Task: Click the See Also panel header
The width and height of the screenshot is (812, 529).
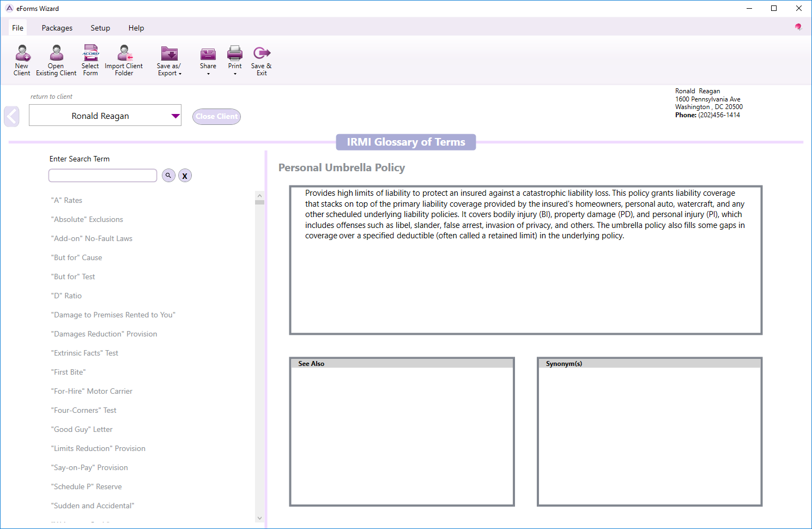Action: (402, 363)
